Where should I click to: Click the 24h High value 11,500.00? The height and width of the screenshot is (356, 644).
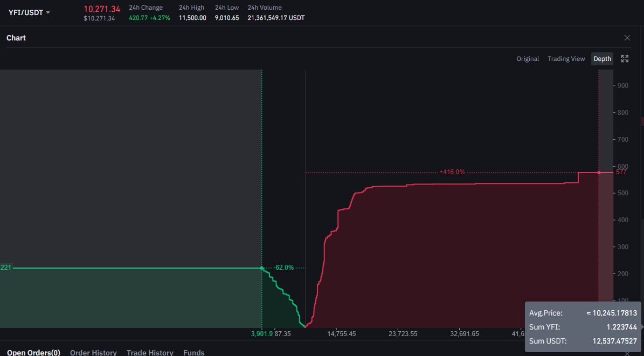pos(192,17)
